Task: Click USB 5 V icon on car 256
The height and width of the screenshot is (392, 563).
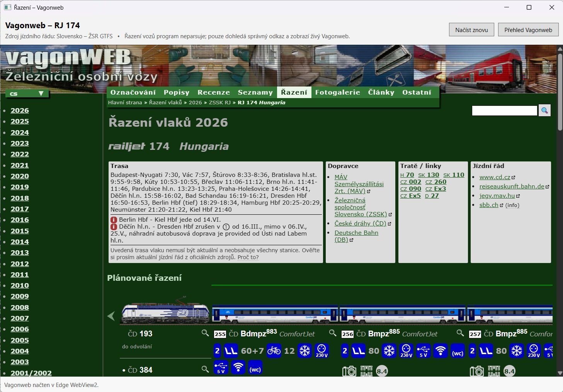Action: [x=423, y=351]
